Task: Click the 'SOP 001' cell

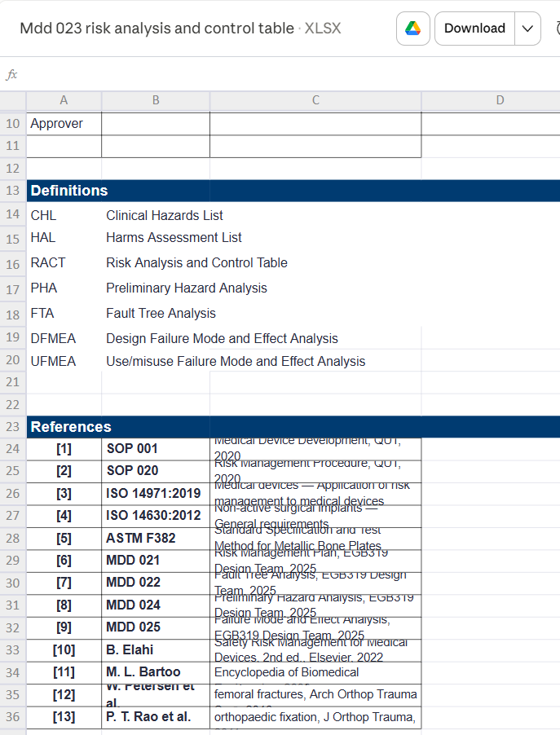Action: pos(156,449)
